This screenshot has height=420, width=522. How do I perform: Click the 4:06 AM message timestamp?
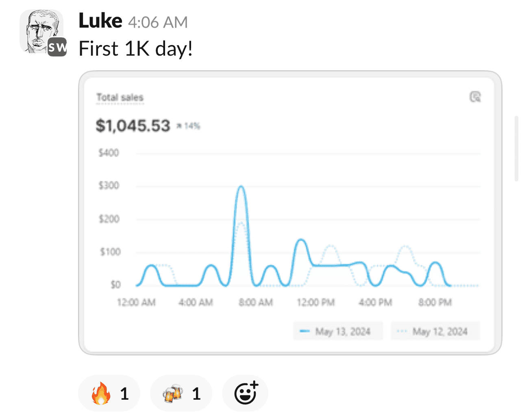coord(158,22)
